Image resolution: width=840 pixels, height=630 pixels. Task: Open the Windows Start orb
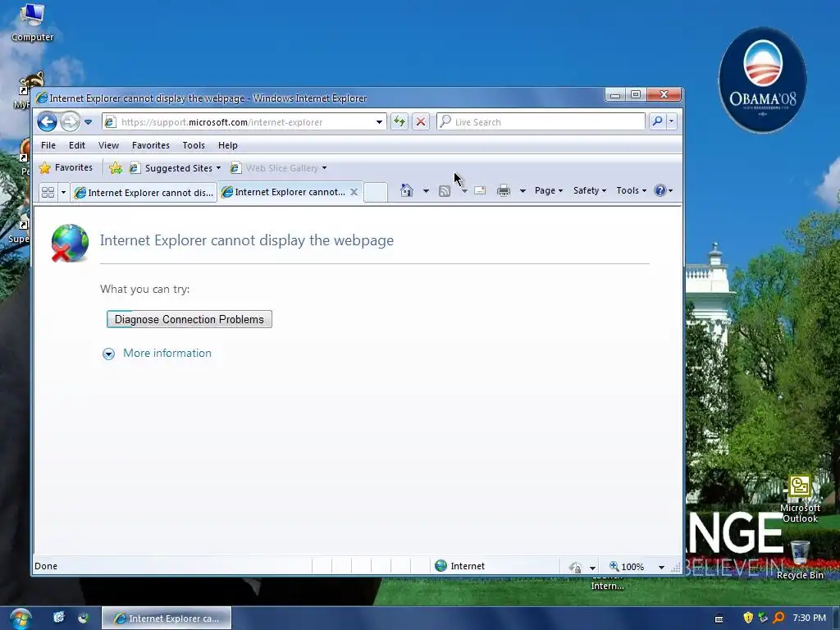[20, 619]
